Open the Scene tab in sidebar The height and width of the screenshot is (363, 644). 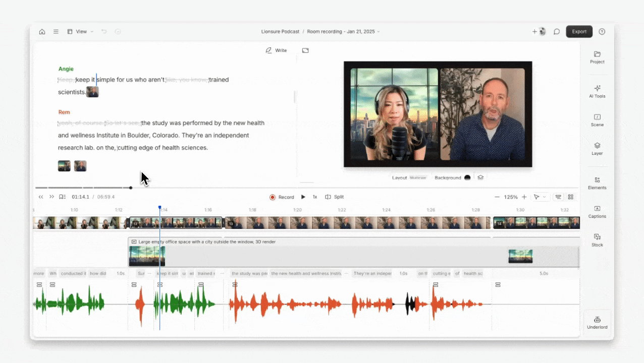tap(597, 120)
